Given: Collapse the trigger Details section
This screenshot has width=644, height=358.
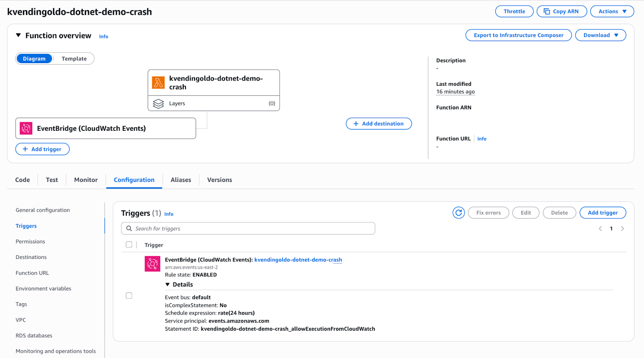Looking at the screenshot, I should pyautogui.click(x=168, y=284).
